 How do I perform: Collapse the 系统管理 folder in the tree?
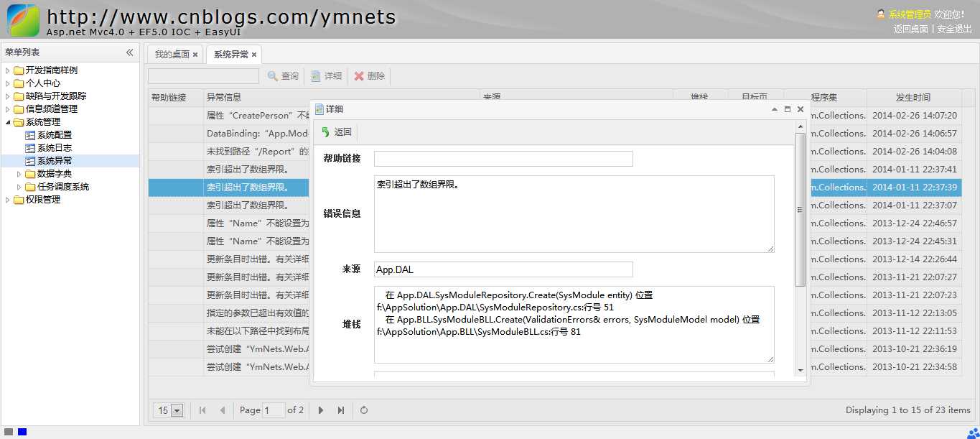click(6, 121)
